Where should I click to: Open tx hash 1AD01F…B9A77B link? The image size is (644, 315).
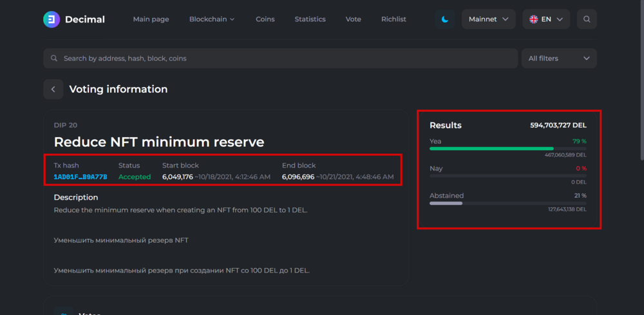(x=80, y=177)
